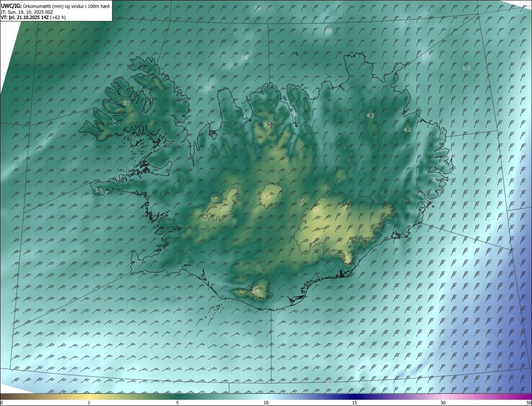
Task: Click the 15 tick label on the color scale
Action: (355, 403)
